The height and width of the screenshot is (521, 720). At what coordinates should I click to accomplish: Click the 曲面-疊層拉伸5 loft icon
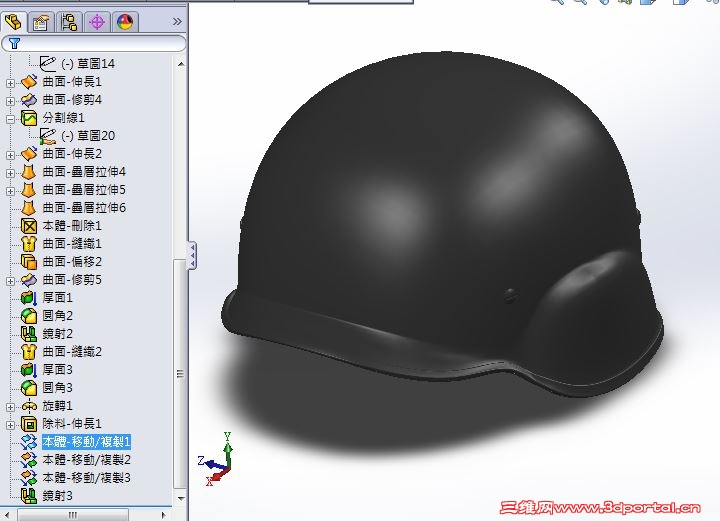point(29,190)
